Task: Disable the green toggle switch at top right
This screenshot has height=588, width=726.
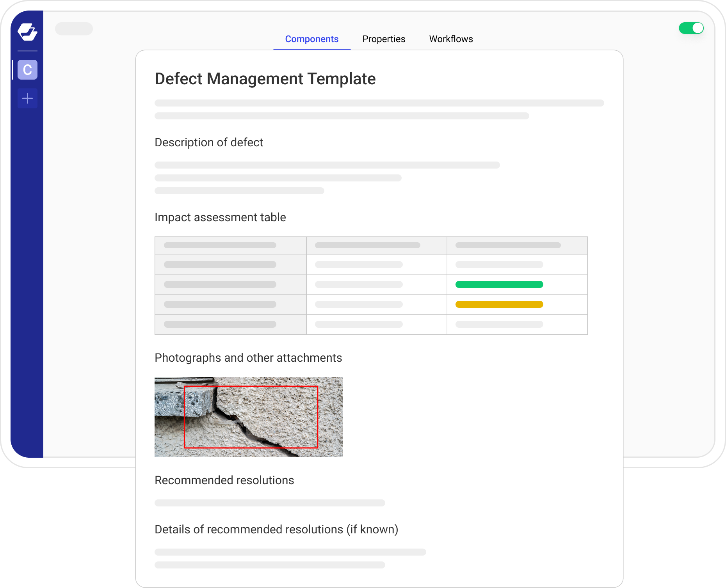Action: (x=691, y=28)
